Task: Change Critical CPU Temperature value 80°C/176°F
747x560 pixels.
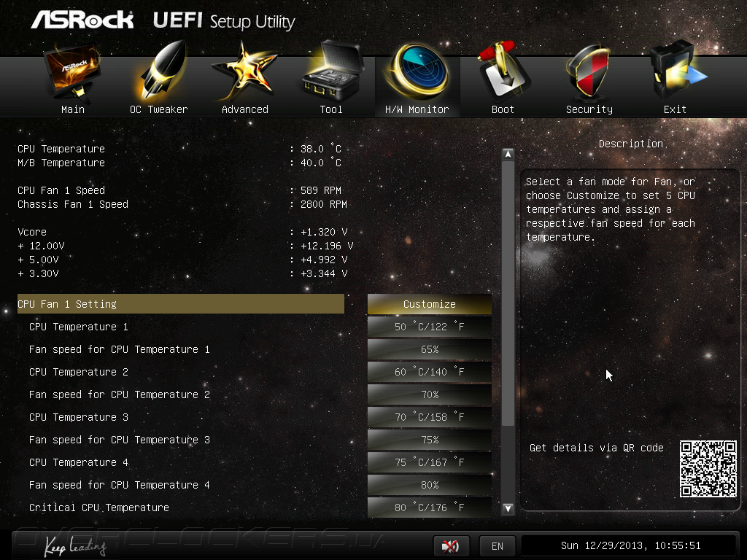Action: click(429, 507)
